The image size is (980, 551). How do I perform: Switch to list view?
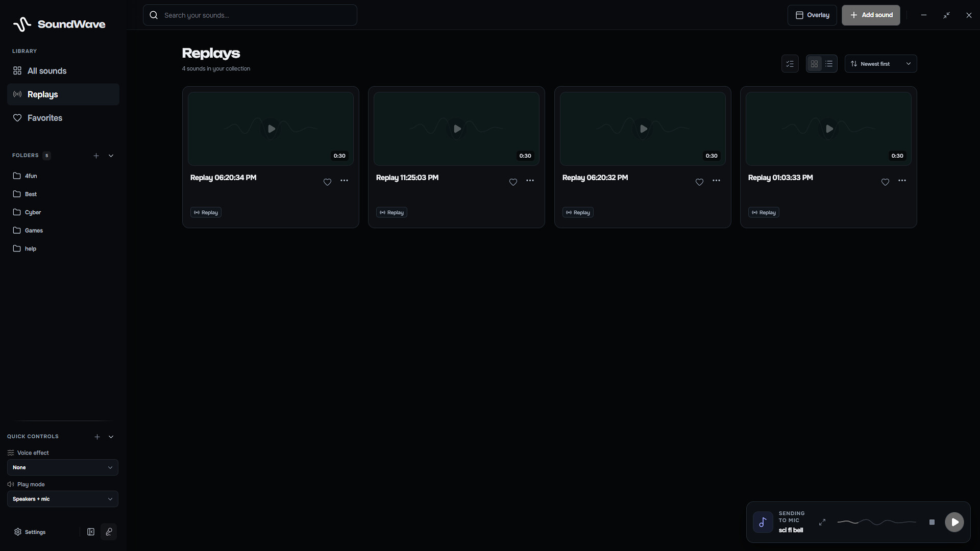[829, 64]
